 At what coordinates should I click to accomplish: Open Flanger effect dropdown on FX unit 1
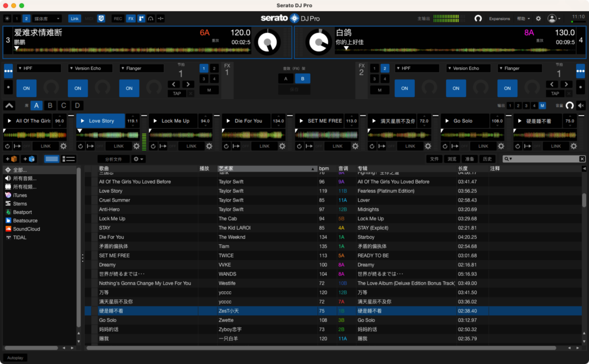[141, 68]
